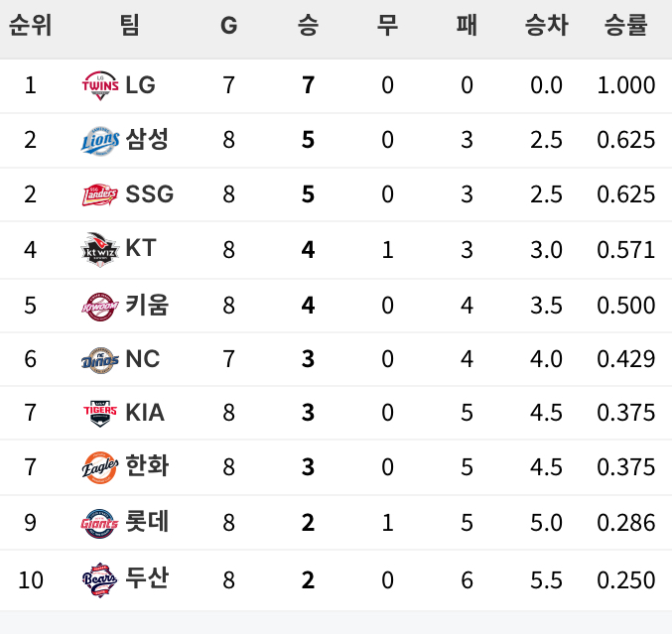The width and height of the screenshot is (672, 634).
Task: Click the Samsung Lions team logo
Action: click(100, 140)
